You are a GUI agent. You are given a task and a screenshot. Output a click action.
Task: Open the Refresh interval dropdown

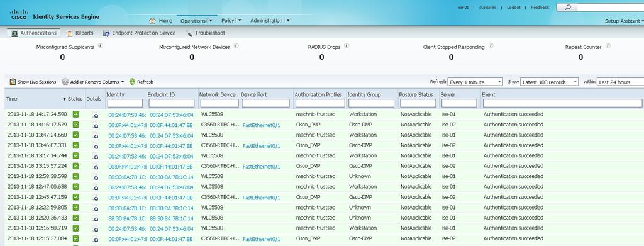pyautogui.click(x=475, y=82)
